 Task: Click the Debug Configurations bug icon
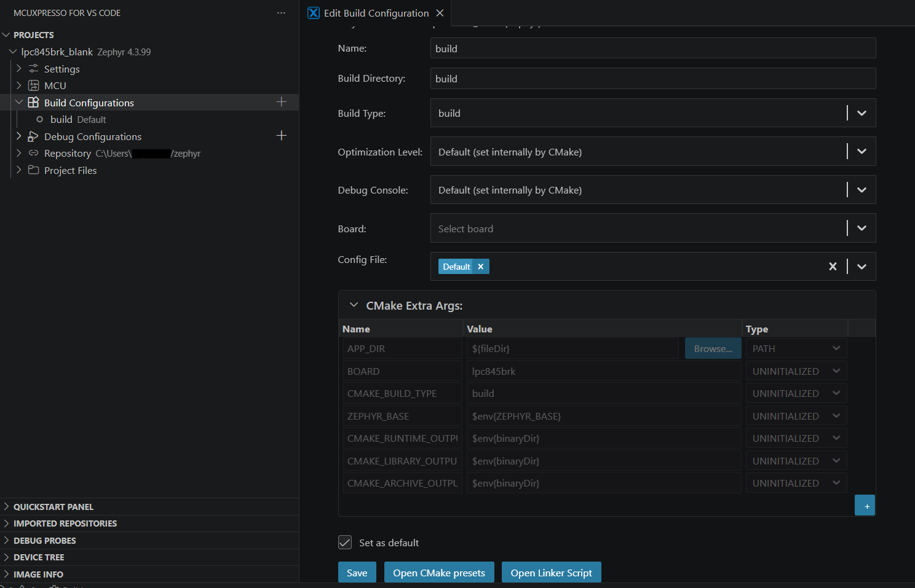click(x=33, y=136)
